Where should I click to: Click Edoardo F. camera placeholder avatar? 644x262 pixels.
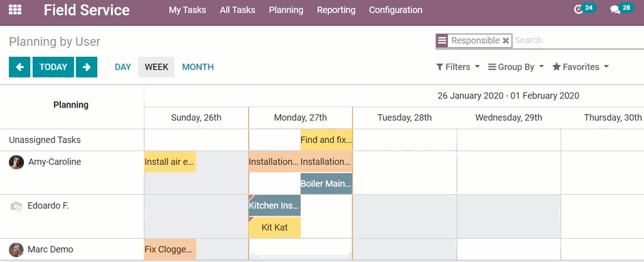(x=16, y=206)
